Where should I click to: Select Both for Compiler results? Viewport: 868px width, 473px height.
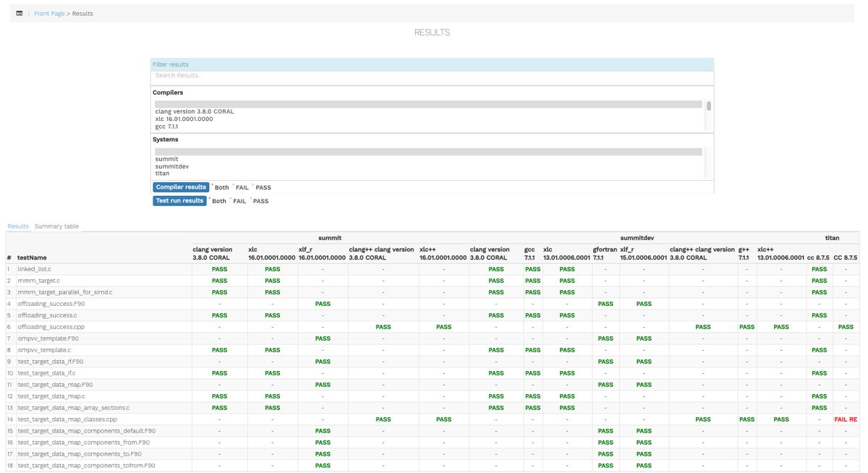click(221, 188)
